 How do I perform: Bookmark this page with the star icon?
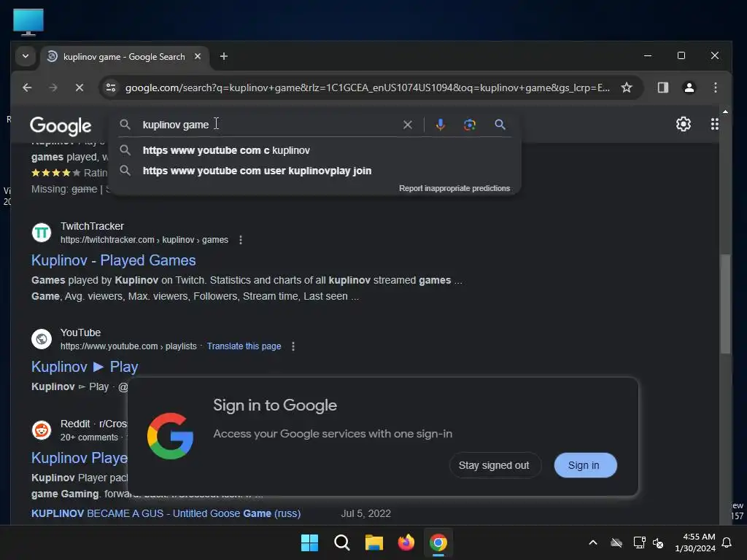point(627,87)
